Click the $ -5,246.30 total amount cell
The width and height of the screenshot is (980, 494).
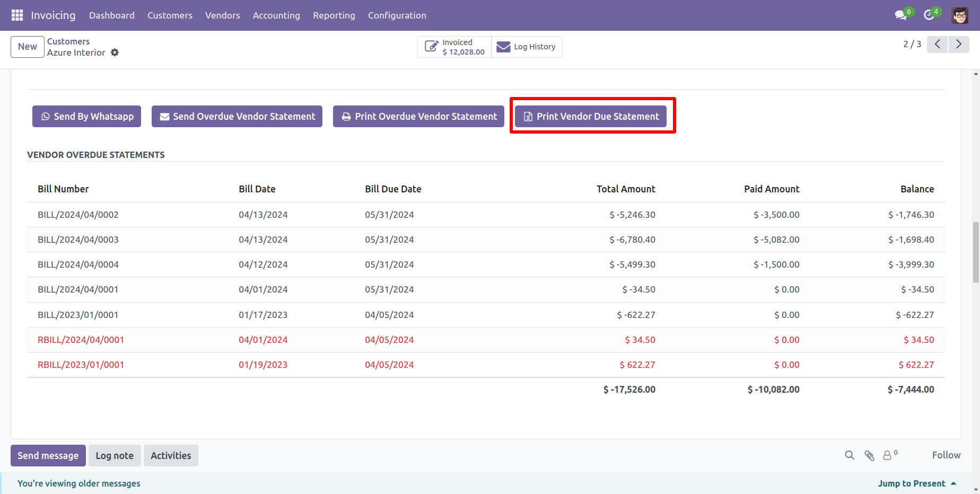click(632, 215)
